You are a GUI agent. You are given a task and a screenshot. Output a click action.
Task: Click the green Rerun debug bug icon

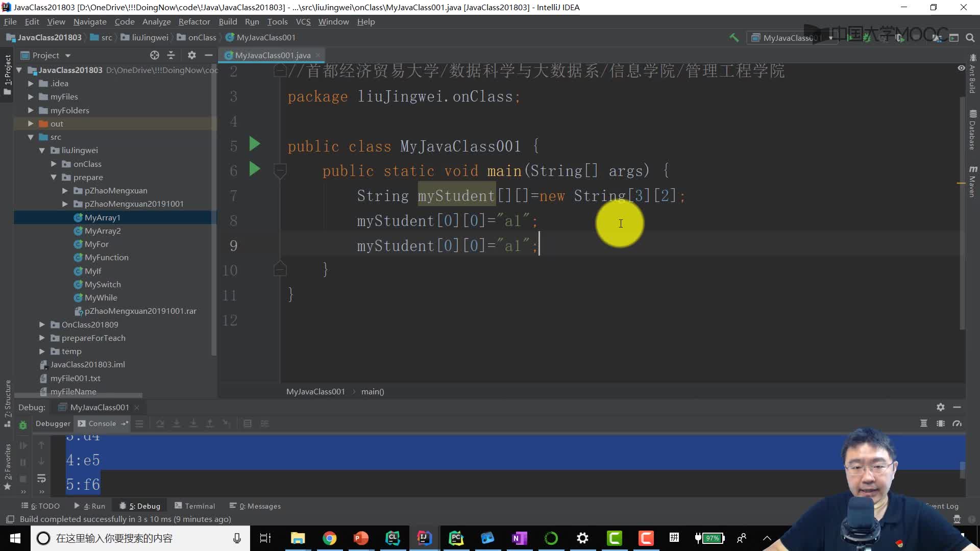pyautogui.click(x=23, y=425)
